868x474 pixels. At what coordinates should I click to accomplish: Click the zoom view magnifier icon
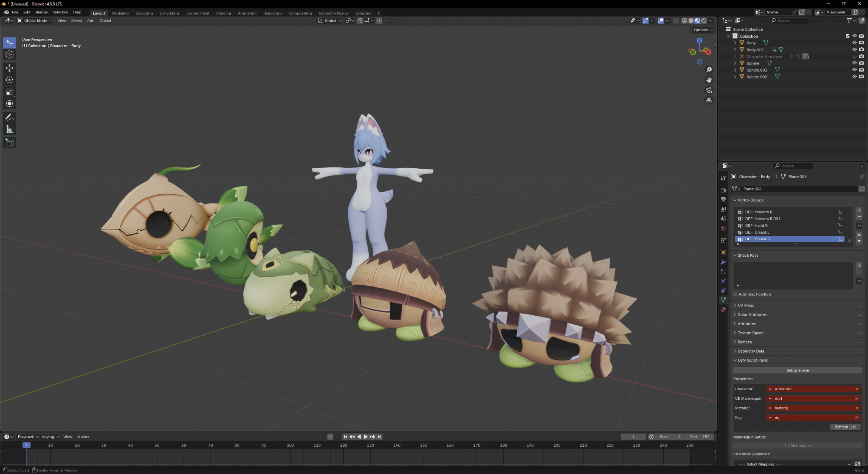tap(709, 70)
